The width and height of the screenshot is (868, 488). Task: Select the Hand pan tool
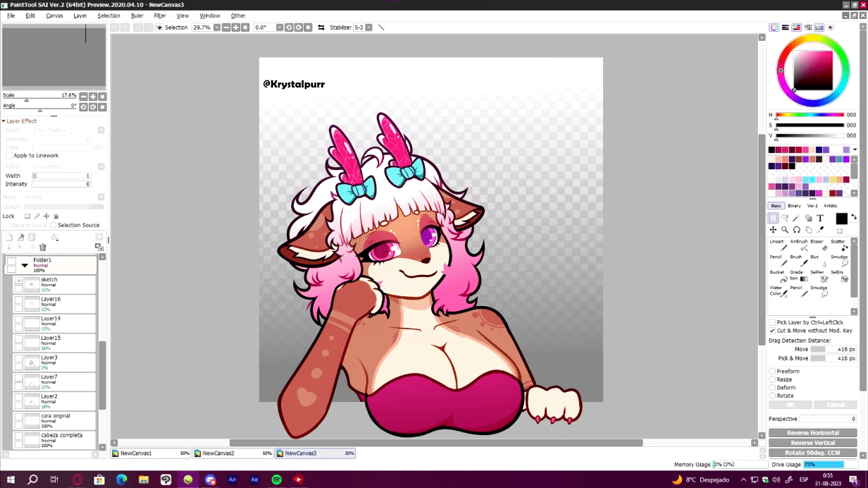pos(808,230)
